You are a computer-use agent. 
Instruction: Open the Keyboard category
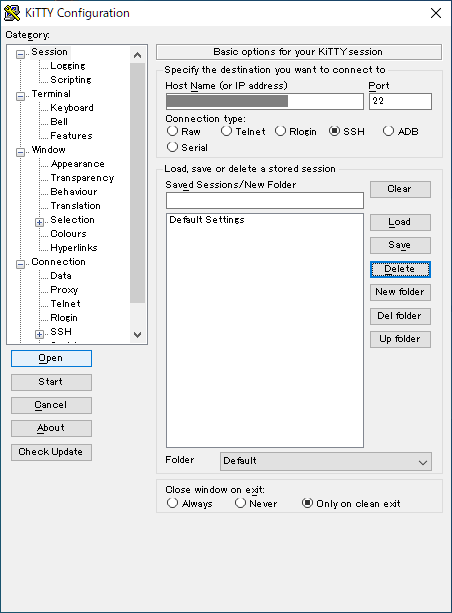click(x=72, y=108)
